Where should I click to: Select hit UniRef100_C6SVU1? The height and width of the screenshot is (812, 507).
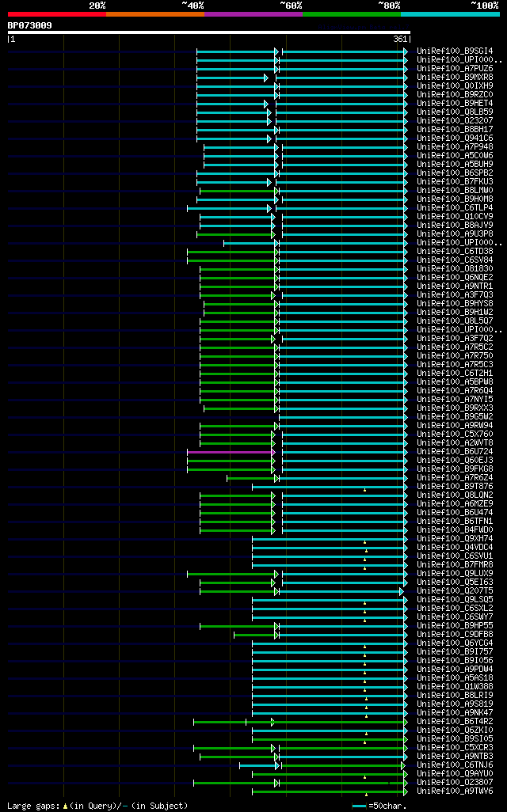click(x=456, y=556)
